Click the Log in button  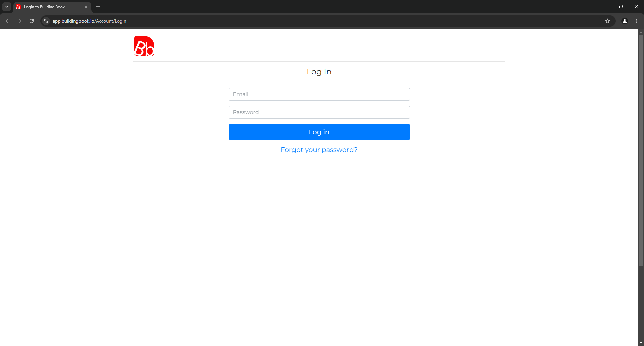click(x=319, y=132)
